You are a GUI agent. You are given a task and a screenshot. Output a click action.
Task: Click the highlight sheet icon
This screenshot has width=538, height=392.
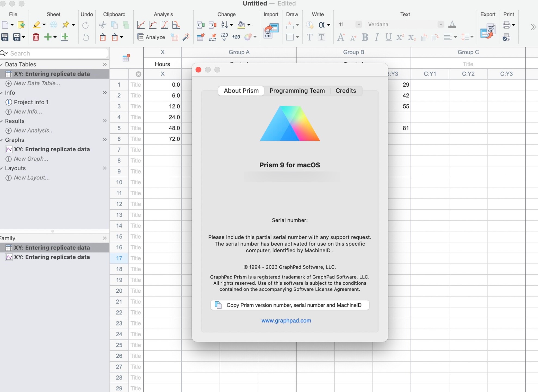point(36,25)
